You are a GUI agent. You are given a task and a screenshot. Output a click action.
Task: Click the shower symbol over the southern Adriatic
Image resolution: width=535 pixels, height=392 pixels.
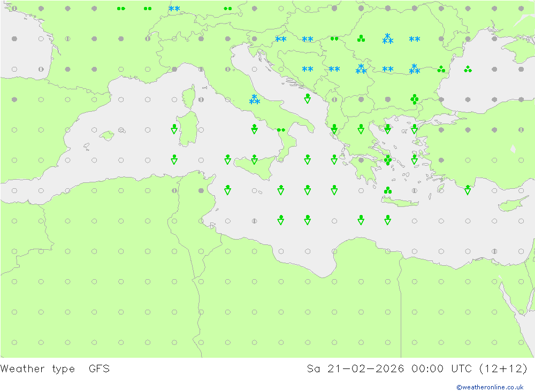pos(308,99)
